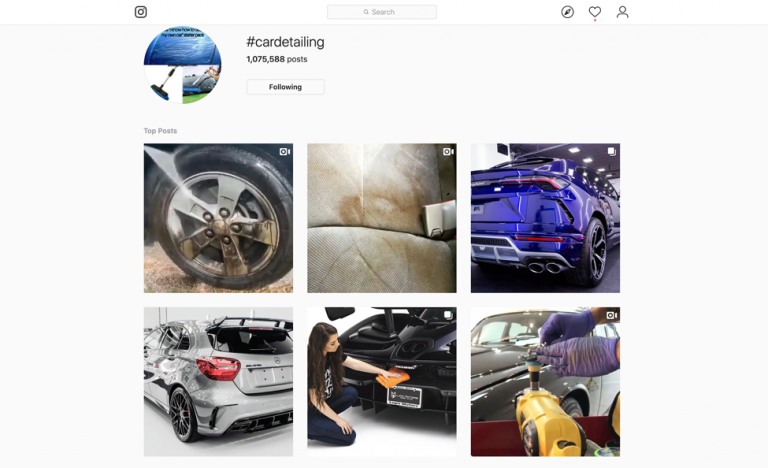Toggle the Following button for #cardetailing
This screenshot has height=468, width=768.
pyautogui.click(x=285, y=87)
